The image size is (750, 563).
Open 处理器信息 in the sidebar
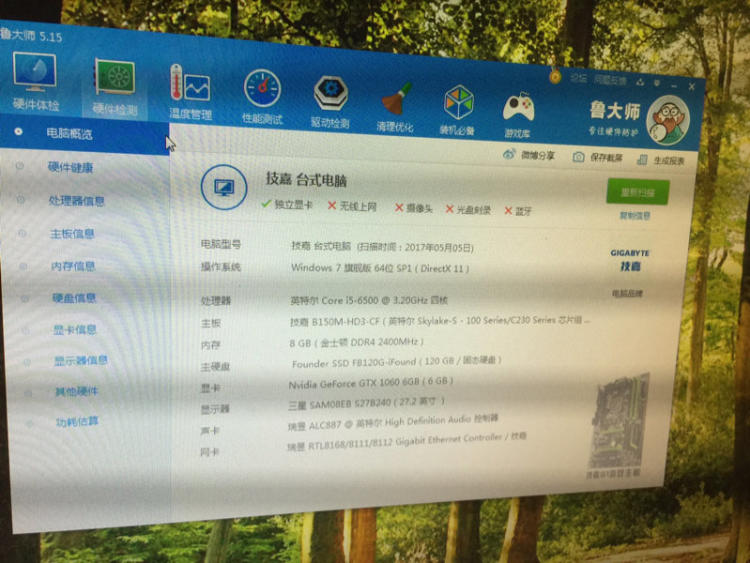[76, 201]
